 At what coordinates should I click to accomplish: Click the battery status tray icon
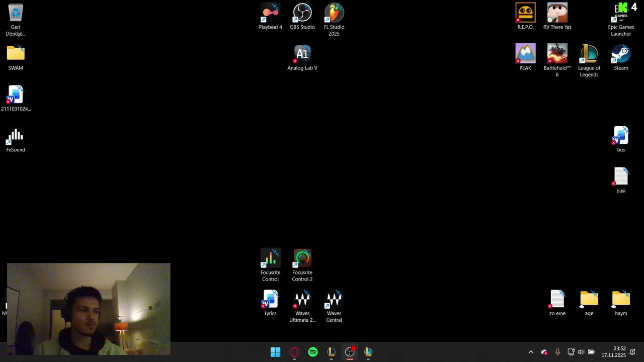(591, 352)
